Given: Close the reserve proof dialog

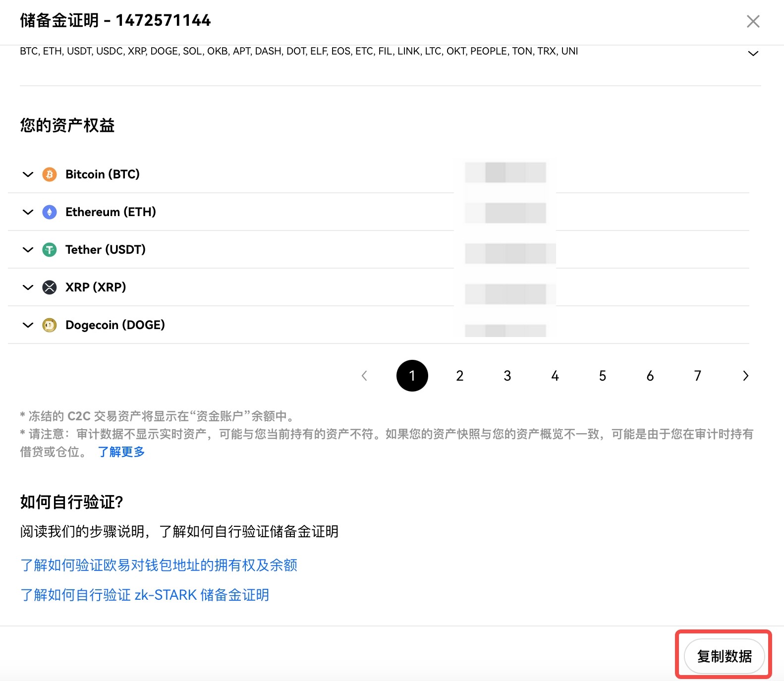Looking at the screenshot, I should [753, 21].
